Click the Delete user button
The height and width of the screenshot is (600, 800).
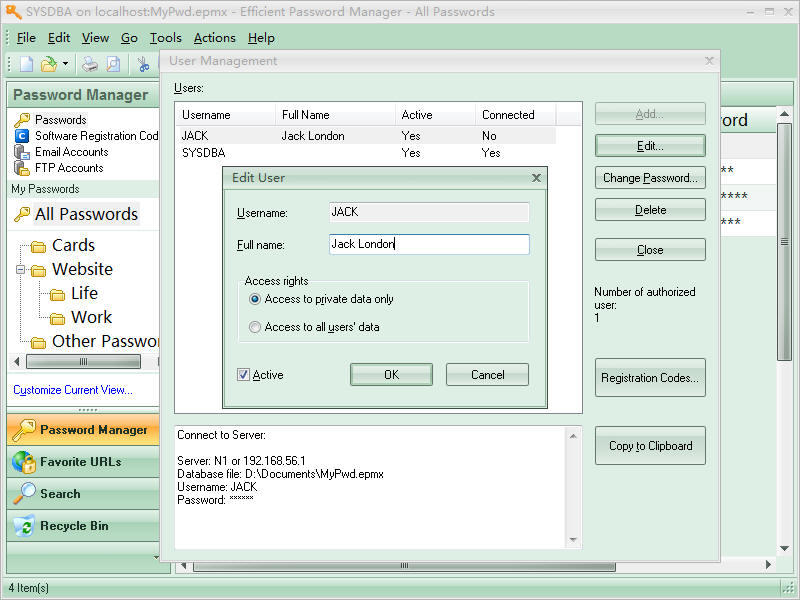point(650,210)
